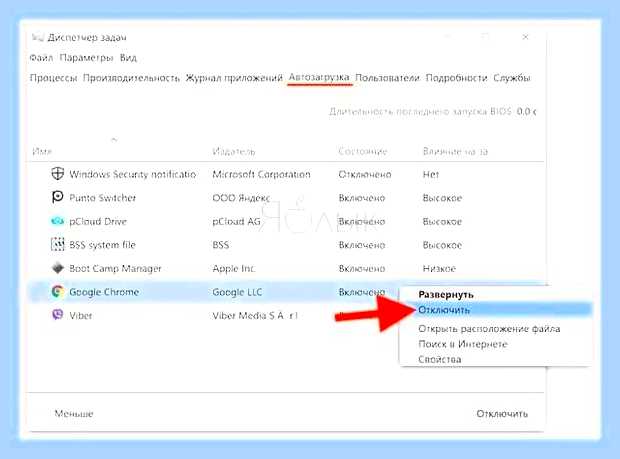Click the Низкое impact for Boot Camp Manager
This screenshot has height=459, width=620.
439,268
